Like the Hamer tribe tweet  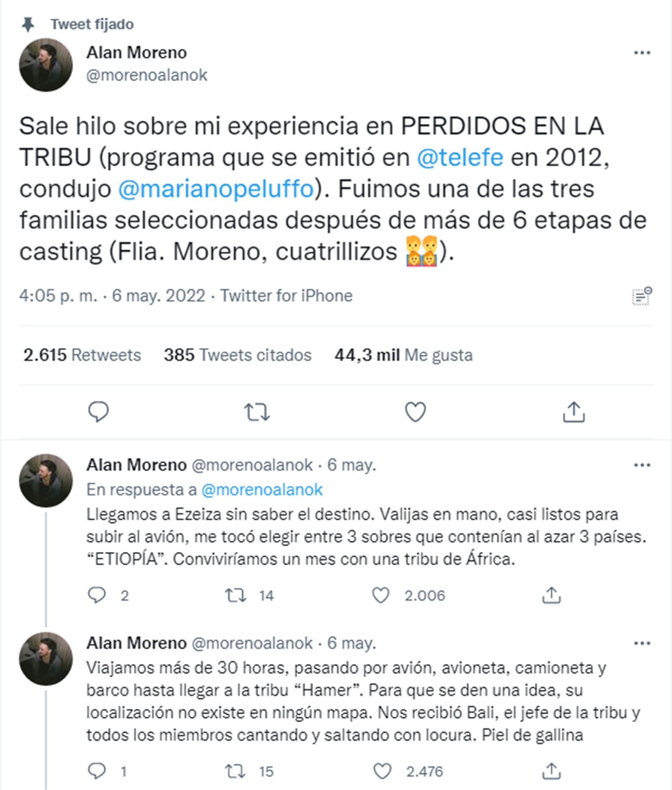pos(382,772)
